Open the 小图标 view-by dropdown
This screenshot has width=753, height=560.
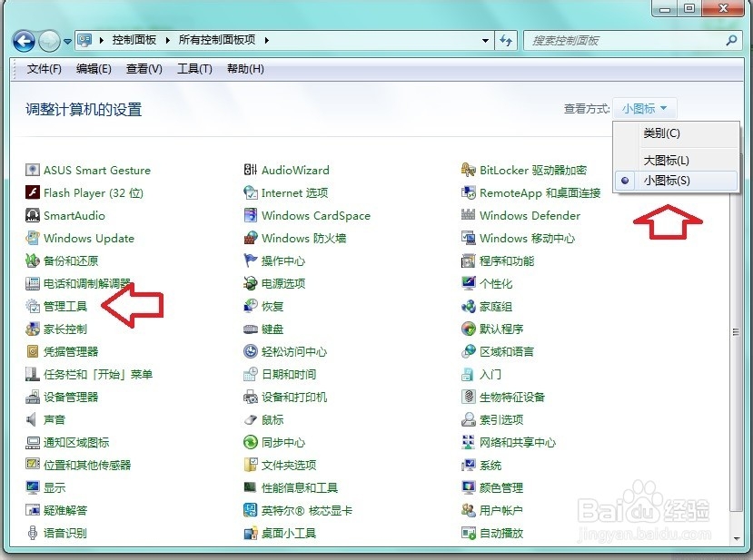pyautogui.click(x=645, y=108)
